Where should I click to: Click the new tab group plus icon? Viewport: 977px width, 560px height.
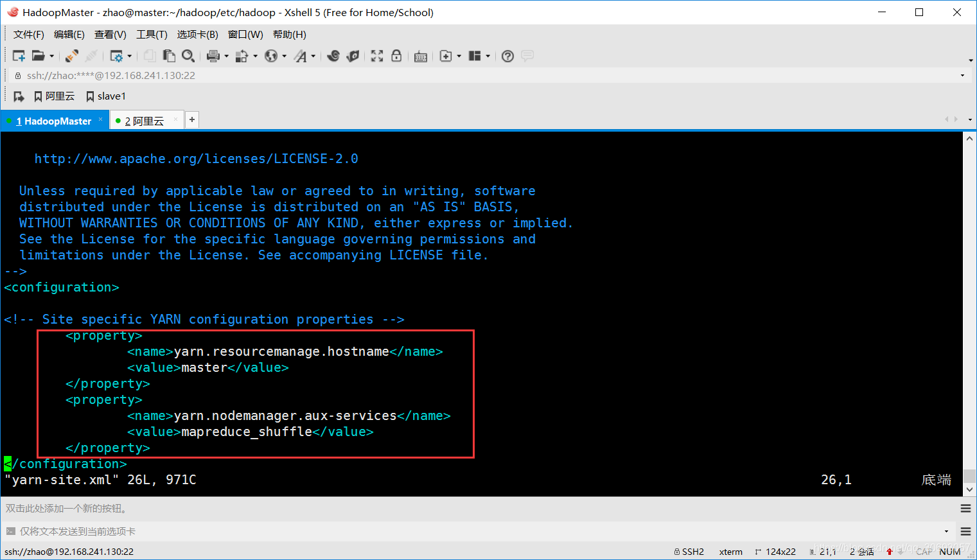(446, 56)
